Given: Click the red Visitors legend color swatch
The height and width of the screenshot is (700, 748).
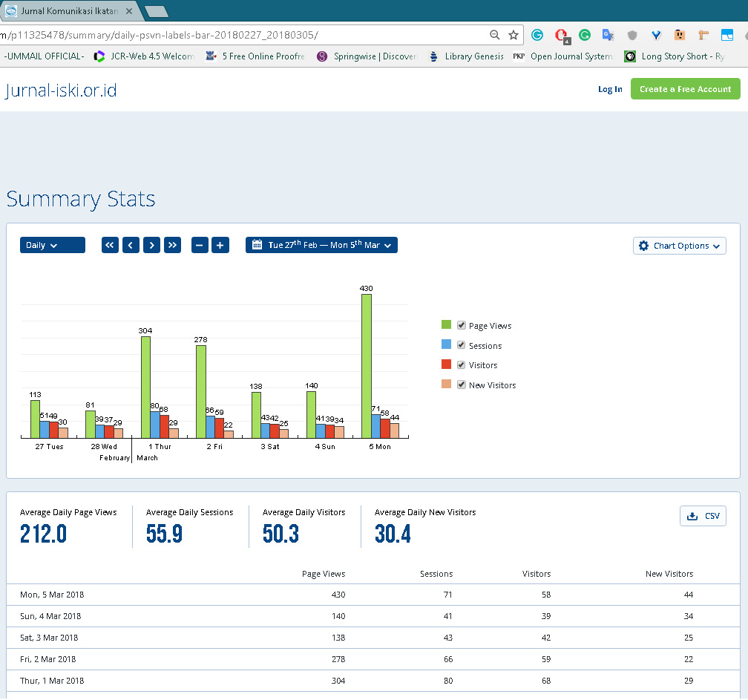Looking at the screenshot, I should 446,364.
